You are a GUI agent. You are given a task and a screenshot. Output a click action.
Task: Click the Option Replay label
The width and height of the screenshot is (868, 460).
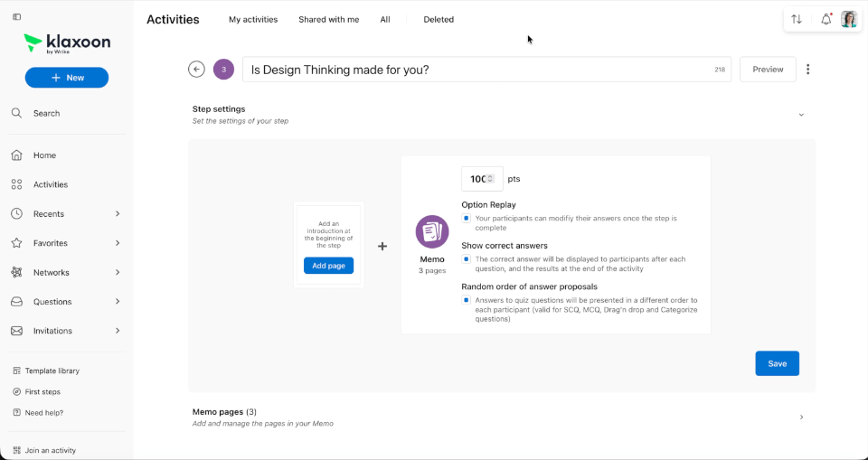[x=489, y=205]
